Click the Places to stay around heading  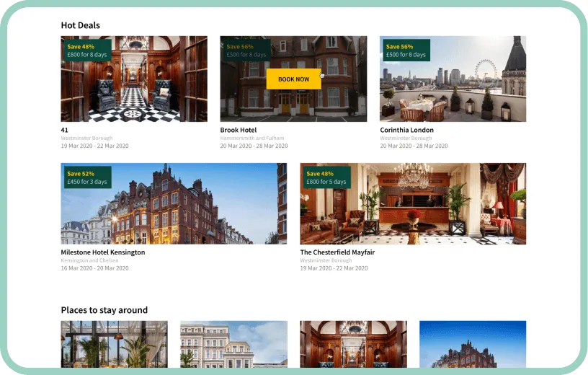pos(104,310)
